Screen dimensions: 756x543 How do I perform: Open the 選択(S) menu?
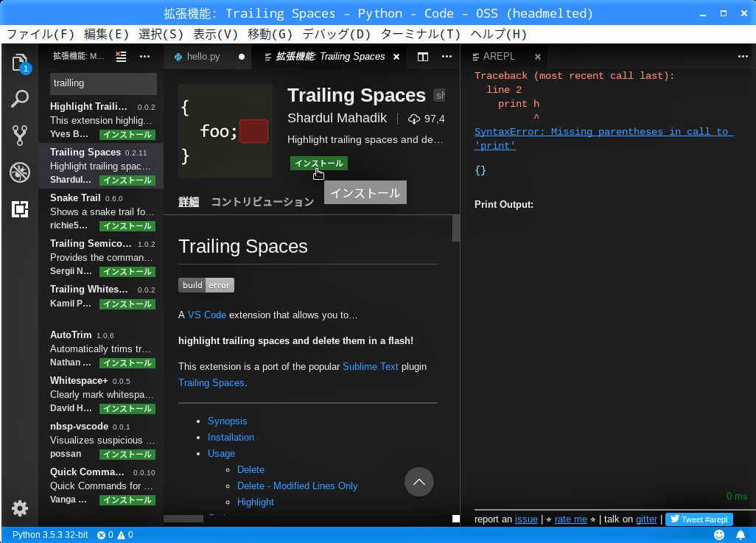[x=161, y=34]
